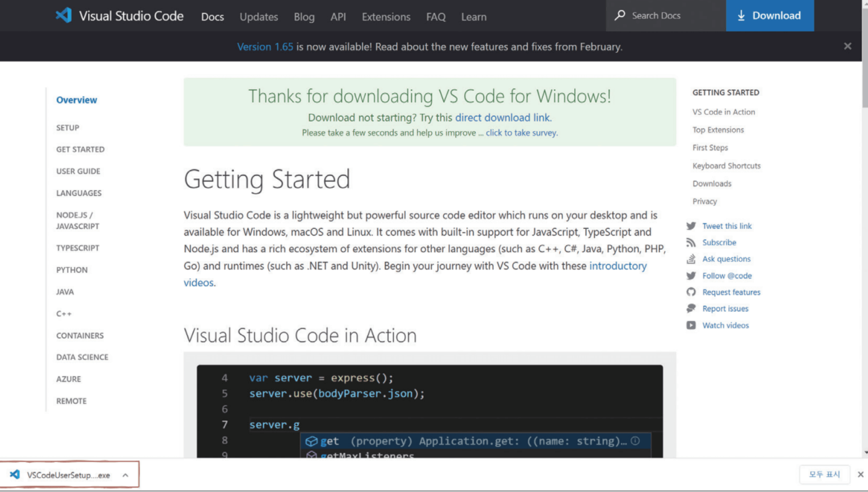Click the click to take survey link

point(521,133)
